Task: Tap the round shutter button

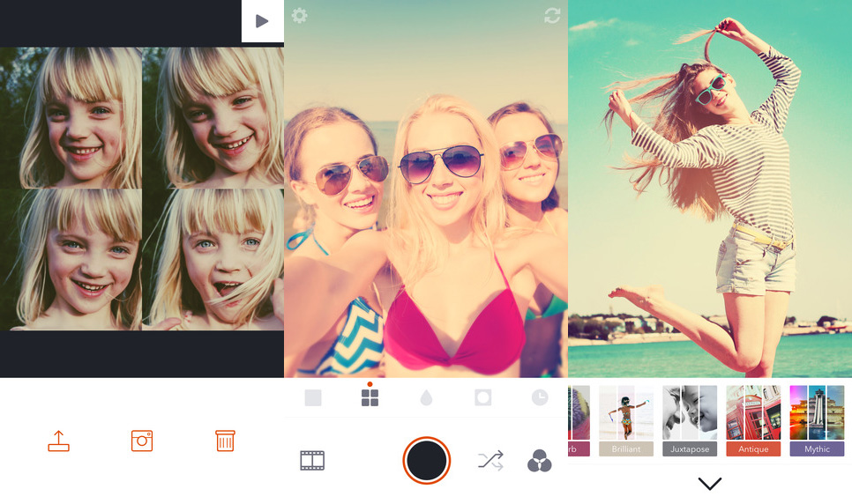Action: [427, 461]
